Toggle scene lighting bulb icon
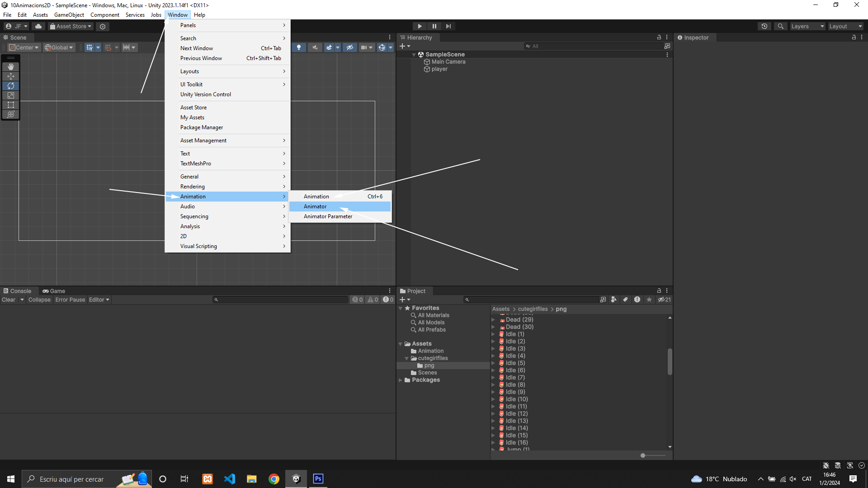Screen dimensions: 868x488 pyautogui.click(x=298, y=47)
